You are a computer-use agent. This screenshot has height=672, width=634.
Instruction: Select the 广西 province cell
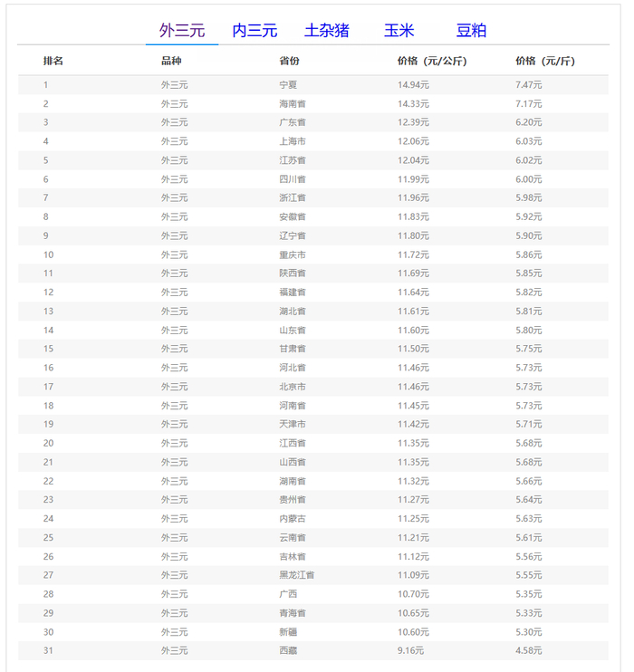click(288, 593)
